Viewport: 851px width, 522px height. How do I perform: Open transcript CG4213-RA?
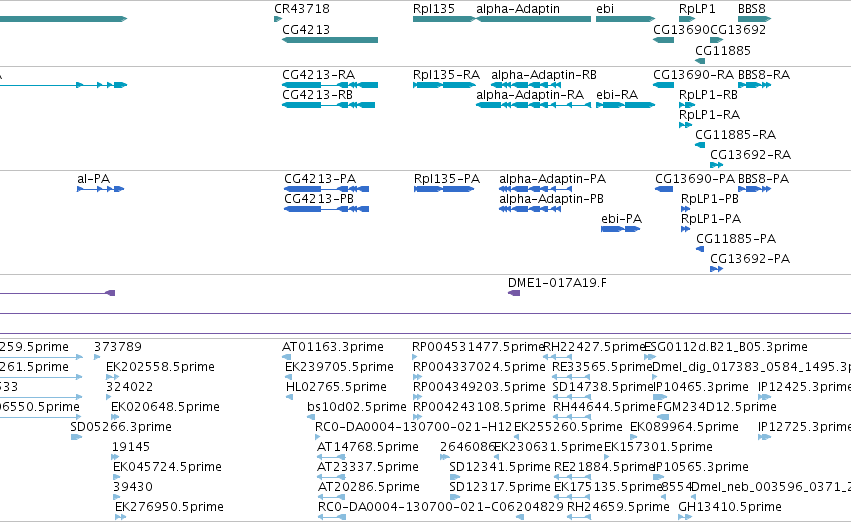tap(319, 74)
